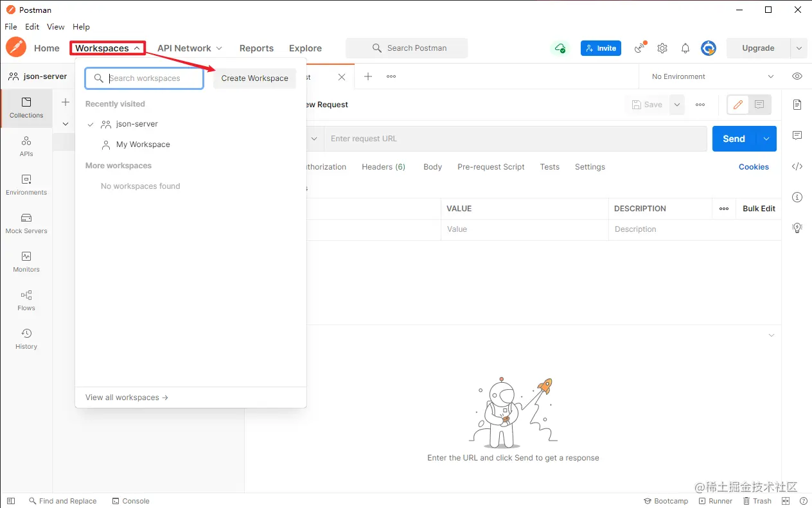Switch to the Pre-request Script tab
Screen dimensions: 812x508
click(491, 167)
